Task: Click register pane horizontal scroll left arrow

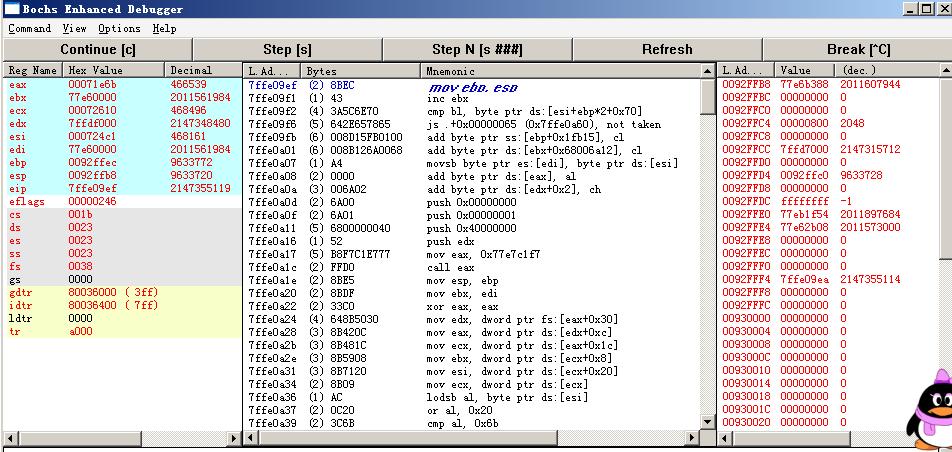Action: pyautogui.click(x=10, y=437)
